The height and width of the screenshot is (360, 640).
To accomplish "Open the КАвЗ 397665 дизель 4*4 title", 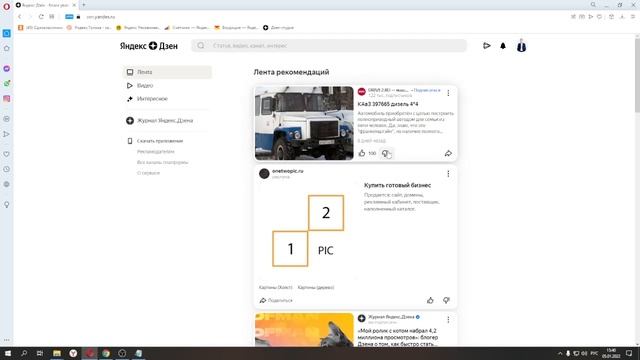I will pos(388,104).
